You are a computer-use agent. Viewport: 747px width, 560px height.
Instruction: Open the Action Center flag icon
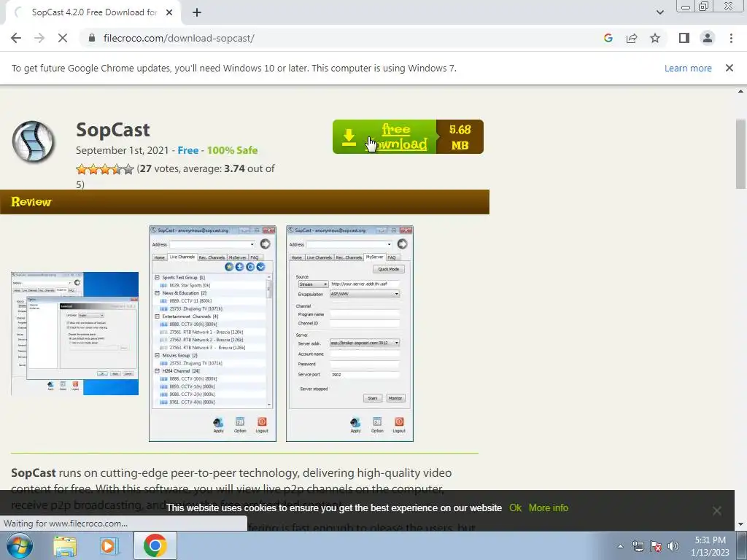tap(656, 546)
